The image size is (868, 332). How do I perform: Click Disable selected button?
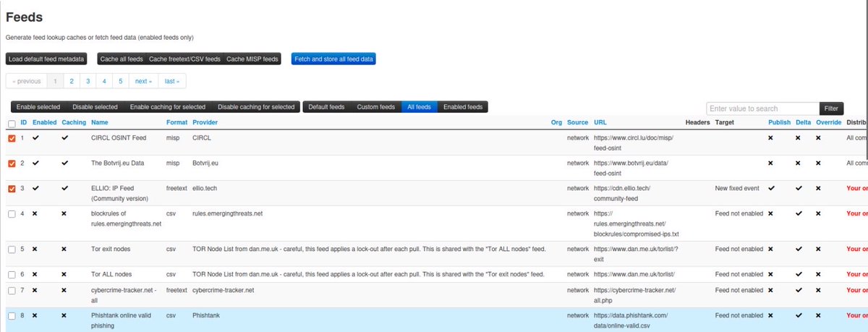click(95, 107)
